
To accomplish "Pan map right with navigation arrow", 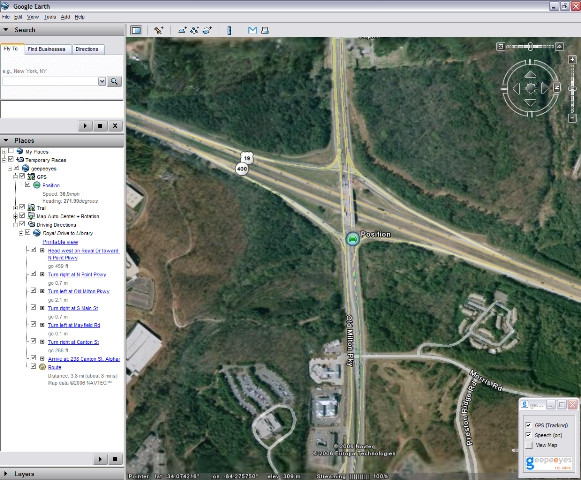I will (544, 88).
